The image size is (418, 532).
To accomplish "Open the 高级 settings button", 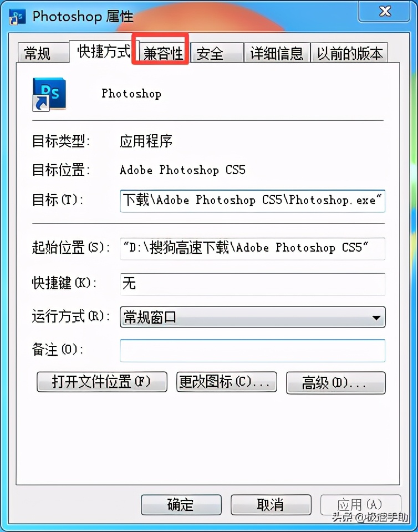I will tap(336, 383).
